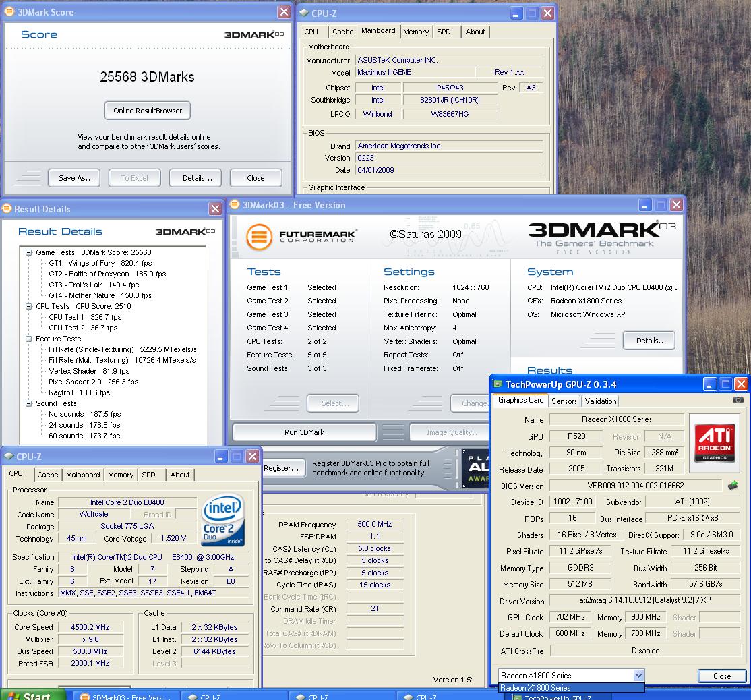The height and width of the screenshot is (700, 751).
Task: Click the Futuremark orange logo icon
Action: [259, 237]
